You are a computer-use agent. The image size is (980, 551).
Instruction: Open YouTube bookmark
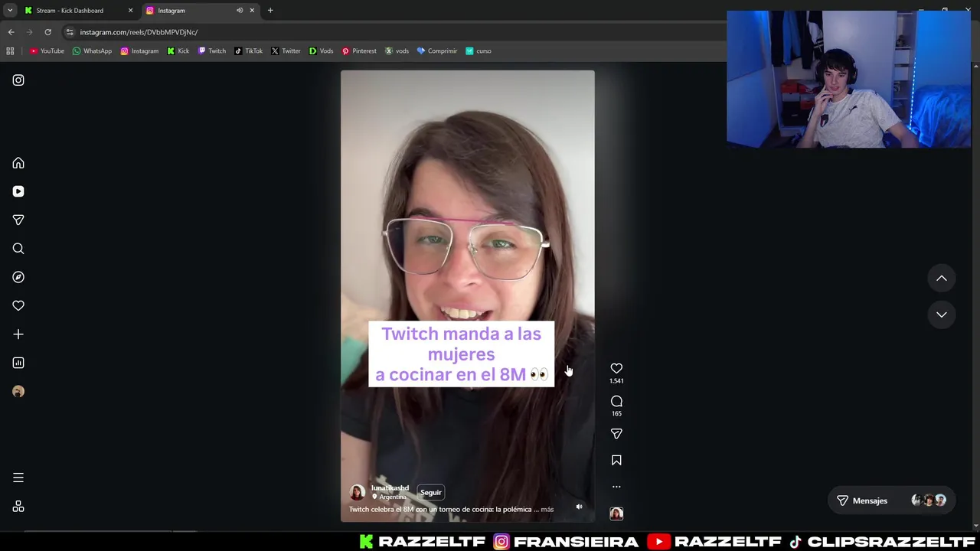(x=47, y=51)
